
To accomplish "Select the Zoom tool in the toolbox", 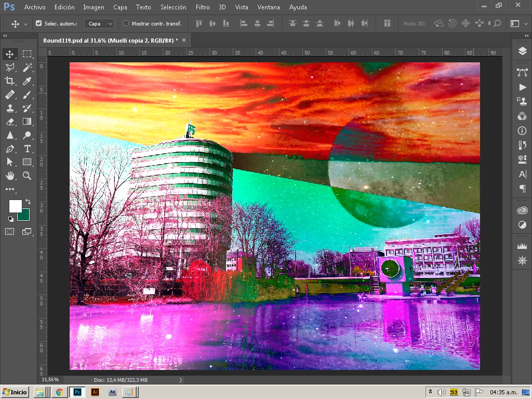I will coord(27,176).
